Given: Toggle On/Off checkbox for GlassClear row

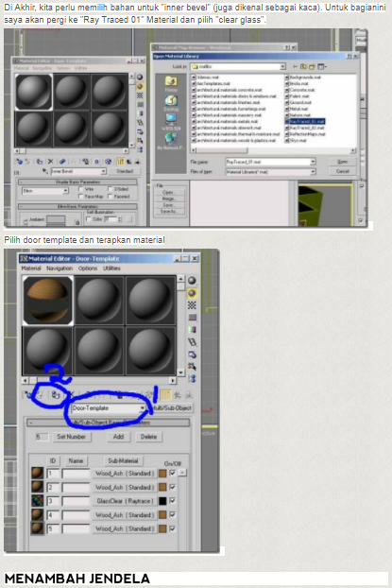Looking at the screenshot, I should (x=173, y=501).
